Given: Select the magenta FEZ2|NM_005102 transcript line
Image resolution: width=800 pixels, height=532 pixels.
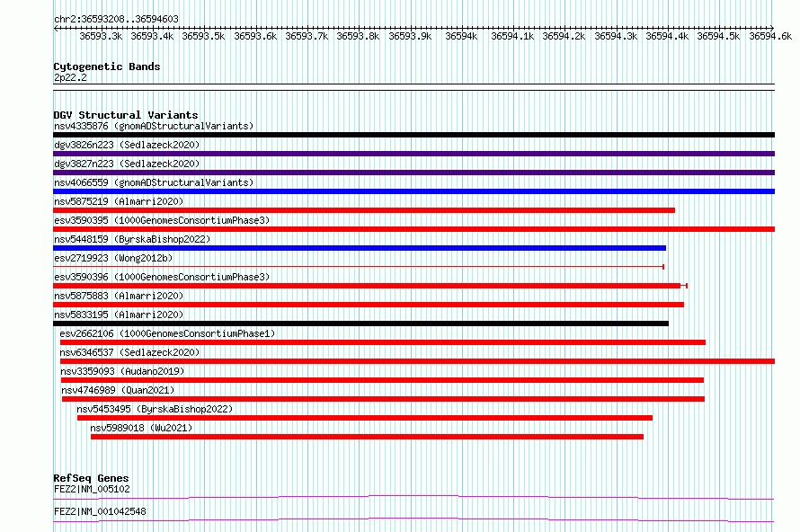Looking at the screenshot, I should point(413,497).
